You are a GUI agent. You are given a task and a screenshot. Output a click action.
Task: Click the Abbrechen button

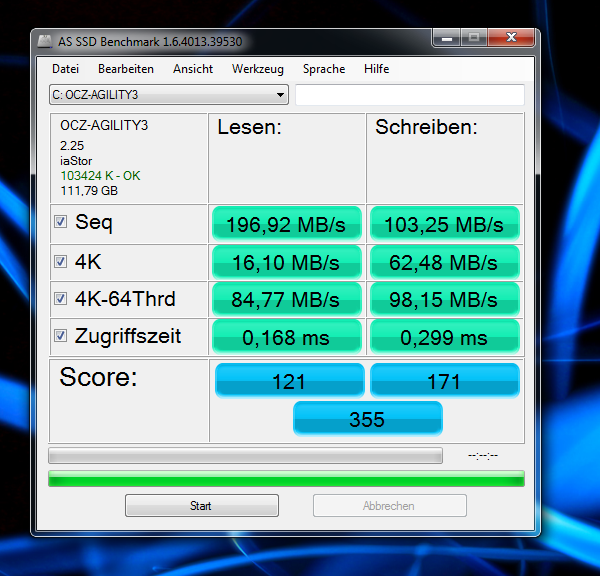(390, 506)
